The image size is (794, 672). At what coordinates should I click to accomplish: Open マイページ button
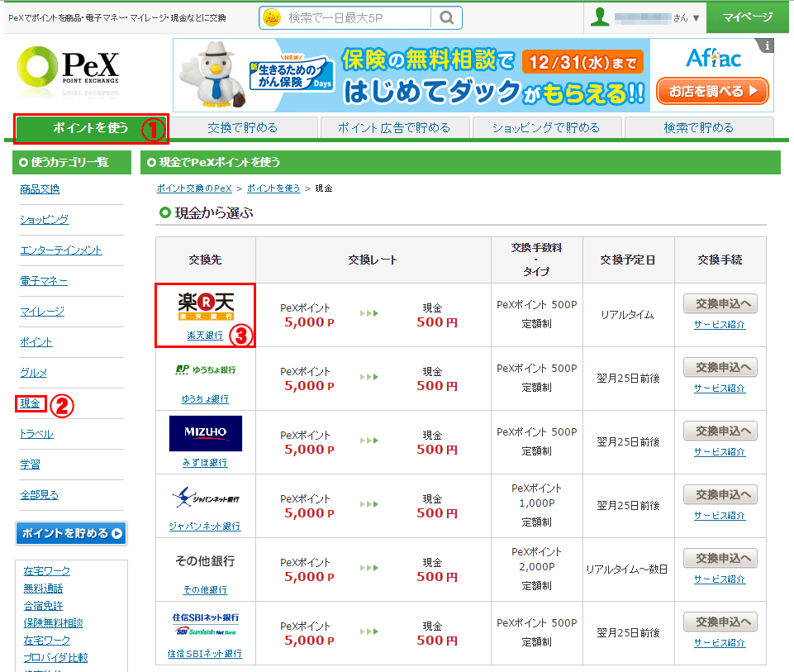pyautogui.click(x=748, y=17)
